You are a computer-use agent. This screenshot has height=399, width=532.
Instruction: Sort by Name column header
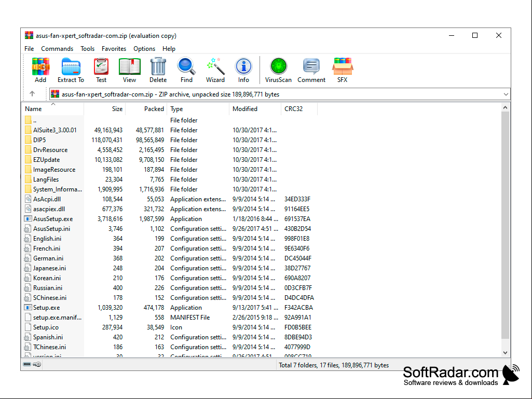point(53,108)
